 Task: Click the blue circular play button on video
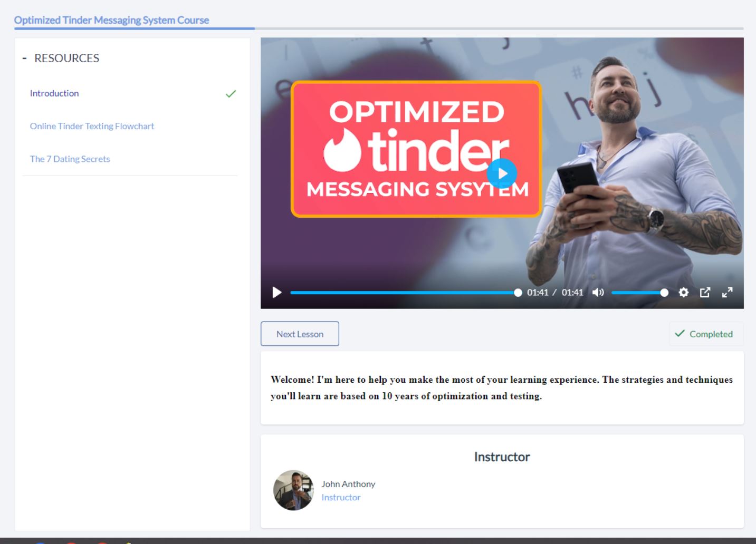point(502,173)
